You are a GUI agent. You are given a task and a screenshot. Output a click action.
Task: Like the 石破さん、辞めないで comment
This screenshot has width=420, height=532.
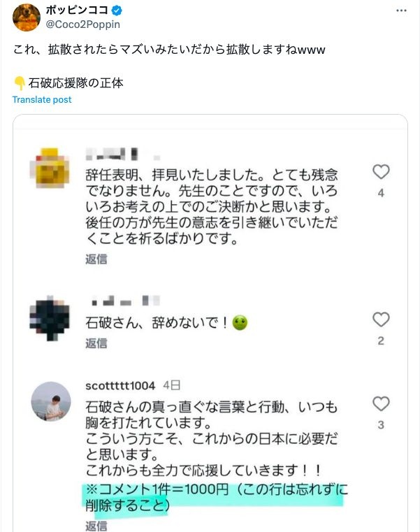(381, 320)
